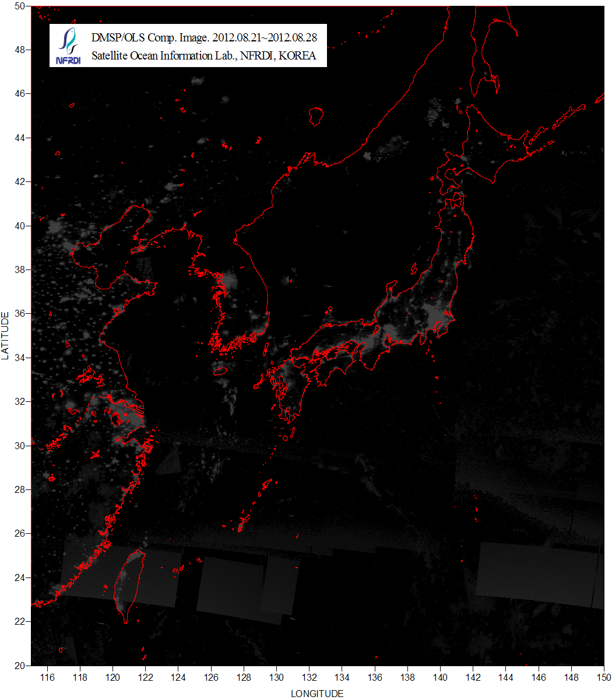This screenshot has width=612, height=700.
Task: Click the NFRDI logo in the header box
Action: pyautogui.click(x=68, y=46)
